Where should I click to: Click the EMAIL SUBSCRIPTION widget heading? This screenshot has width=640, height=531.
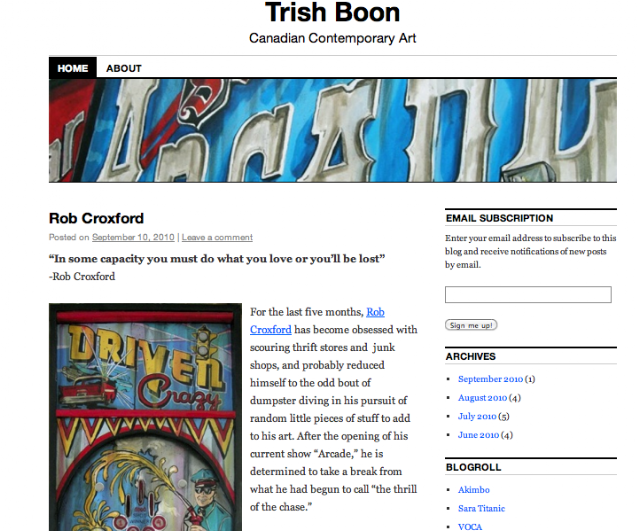[500, 218]
